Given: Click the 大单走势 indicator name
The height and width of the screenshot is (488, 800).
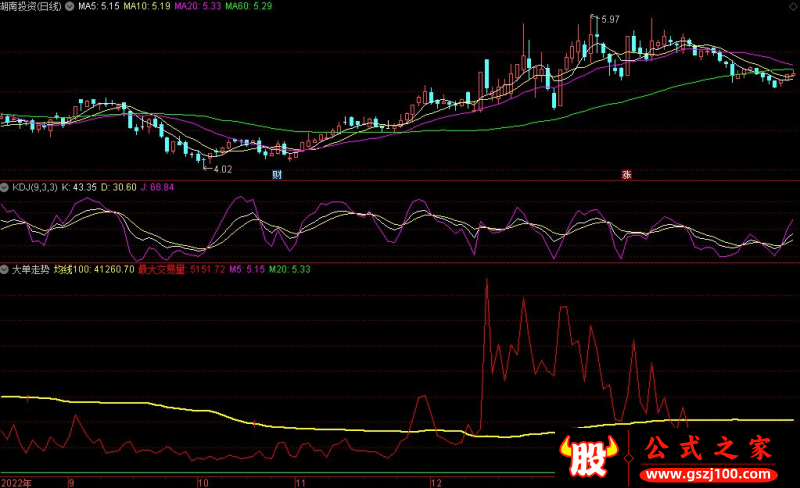Looking at the screenshot, I should tap(31, 269).
